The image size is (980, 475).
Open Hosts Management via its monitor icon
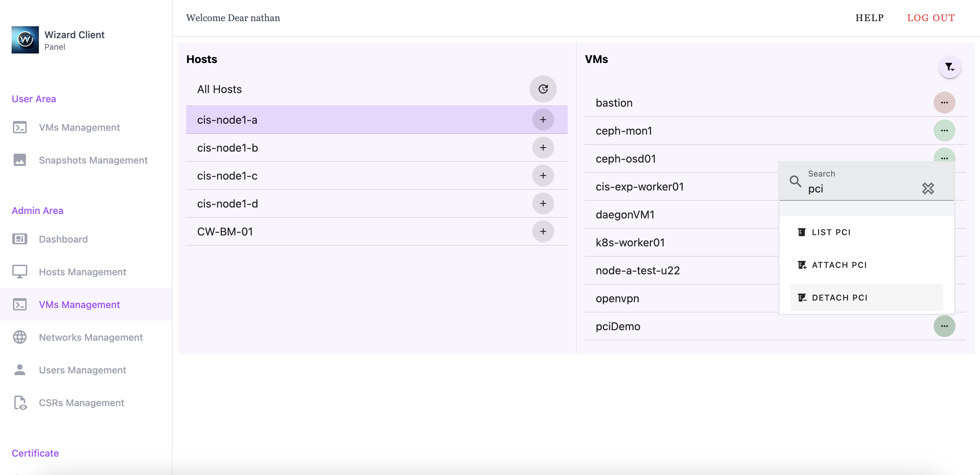click(x=20, y=272)
